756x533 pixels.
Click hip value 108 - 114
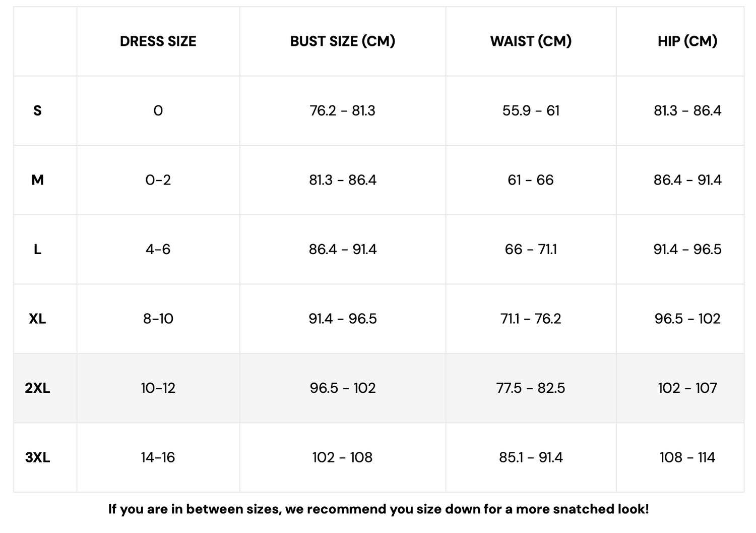[x=687, y=457]
